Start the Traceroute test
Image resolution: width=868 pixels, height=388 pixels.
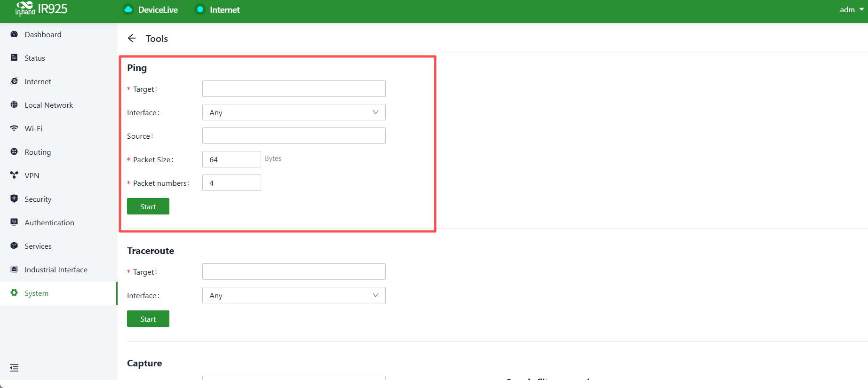[x=148, y=319]
